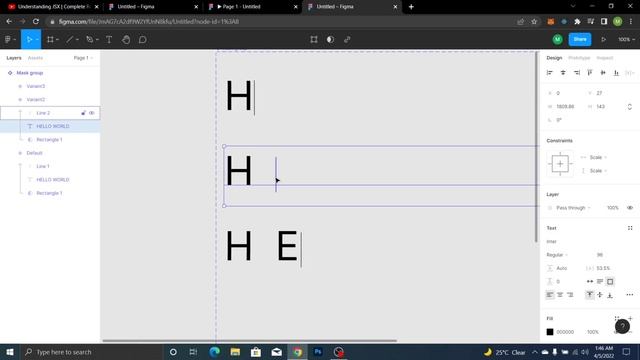Set text align right
Viewport: 640px width, 360px height.
(x=570, y=295)
